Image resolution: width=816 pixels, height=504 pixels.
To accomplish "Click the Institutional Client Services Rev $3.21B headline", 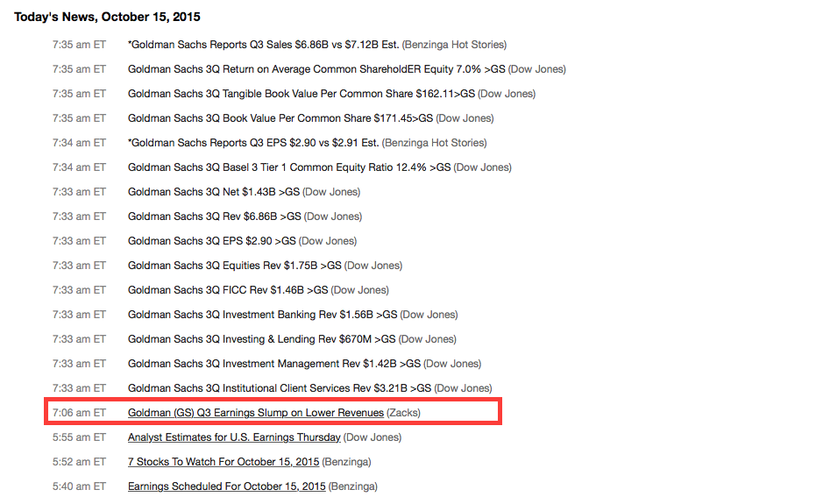I will point(280,388).
